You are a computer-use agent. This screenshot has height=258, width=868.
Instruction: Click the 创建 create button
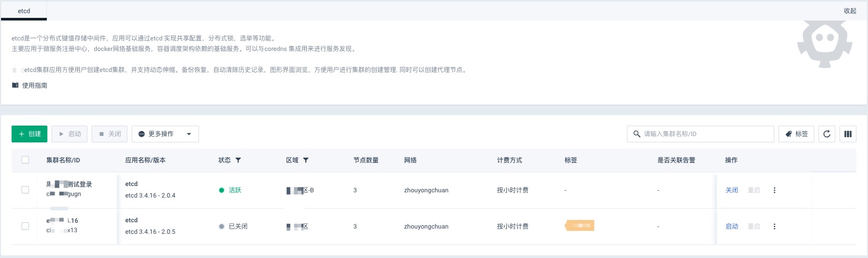(29, 134)
